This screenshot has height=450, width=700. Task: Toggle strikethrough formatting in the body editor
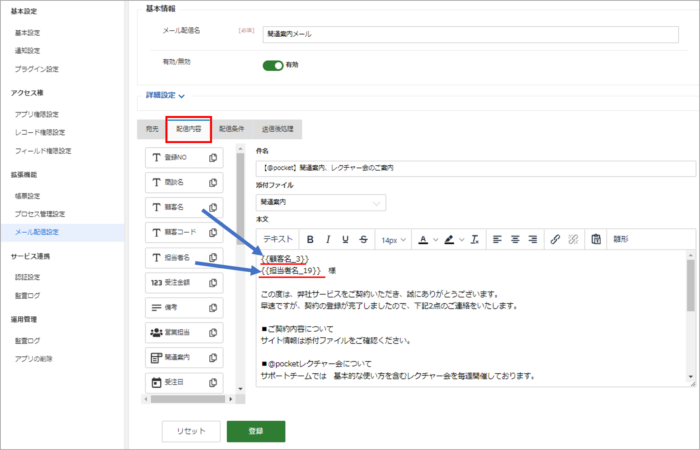tap(363, 240)
